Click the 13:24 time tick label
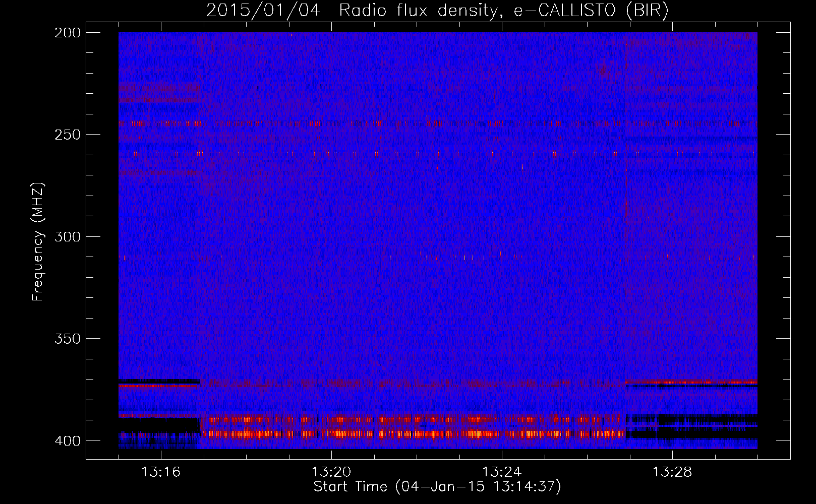 [x=502, y=472]
